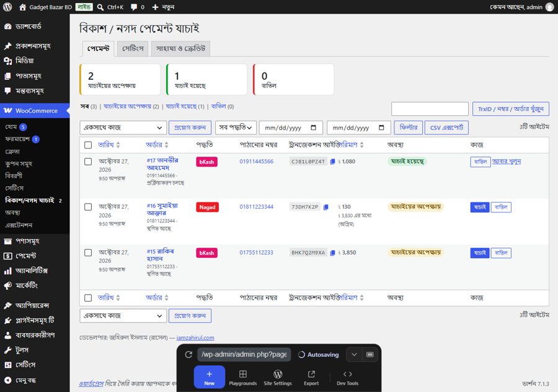Image resolution: width=558 pixels, height=392 pixels.
Task: Open the iamzahirul.com developer link
Action: (x=195, y=338)
